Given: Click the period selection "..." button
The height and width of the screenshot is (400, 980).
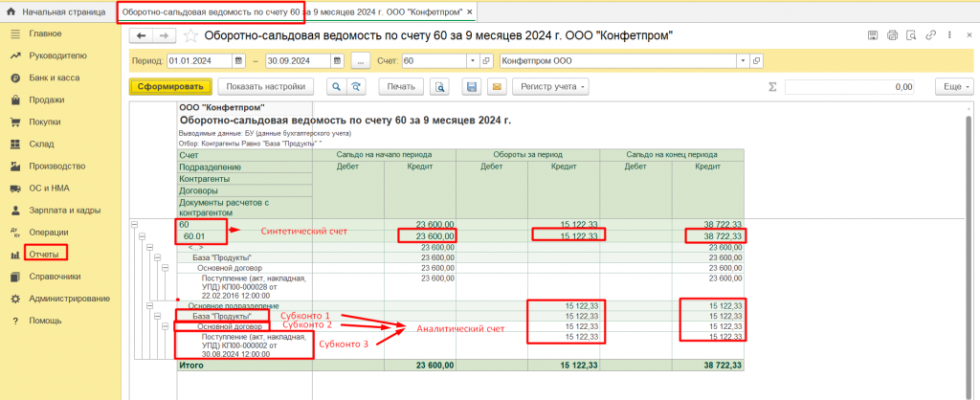Looking at the screenshot, I should click(361, 61).
